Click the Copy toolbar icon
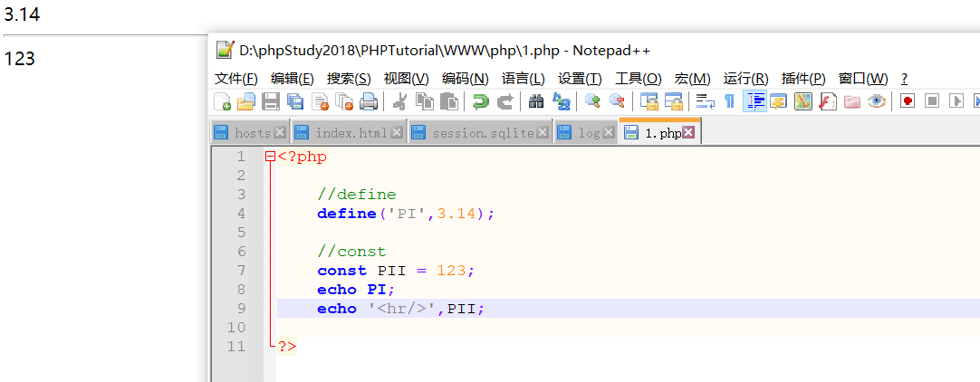Screen dimensions: 980x382 [x=425, y=101]
